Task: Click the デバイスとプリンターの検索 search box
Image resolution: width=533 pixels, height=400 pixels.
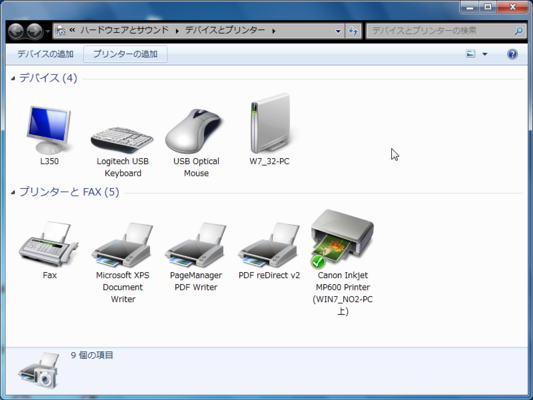Action: 446,31
